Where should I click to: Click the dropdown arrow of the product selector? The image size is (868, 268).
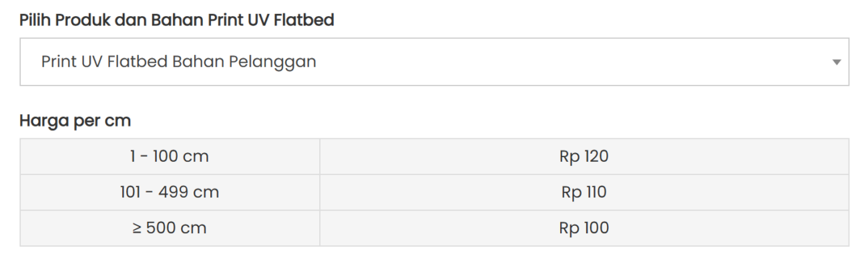point(836,62)
